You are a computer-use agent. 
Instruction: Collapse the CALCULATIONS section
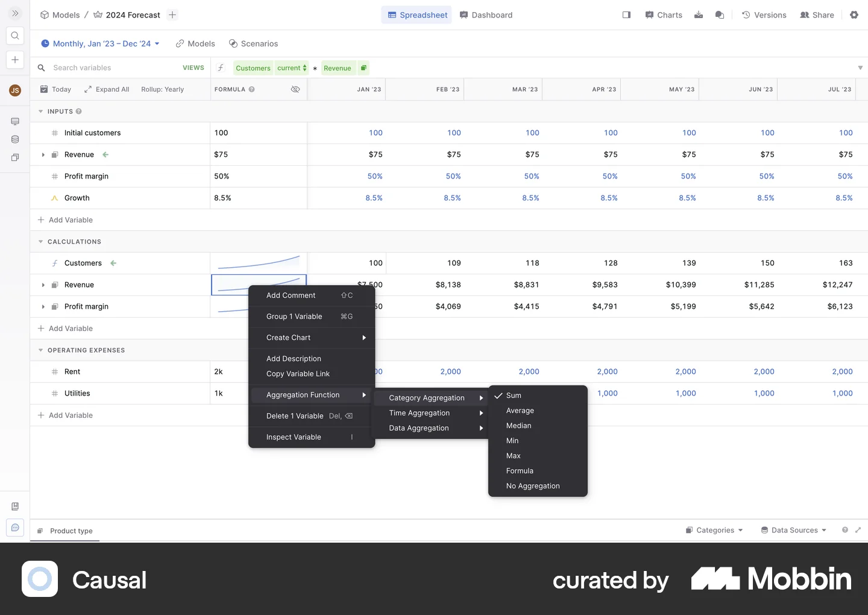pyautogui.click(x=40, y=242)
